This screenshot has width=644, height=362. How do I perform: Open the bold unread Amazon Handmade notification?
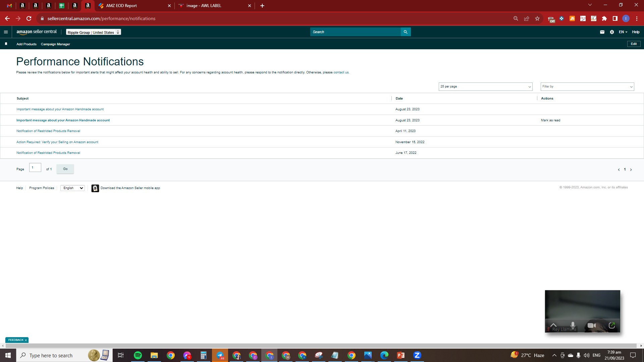[x=63, y=120]
